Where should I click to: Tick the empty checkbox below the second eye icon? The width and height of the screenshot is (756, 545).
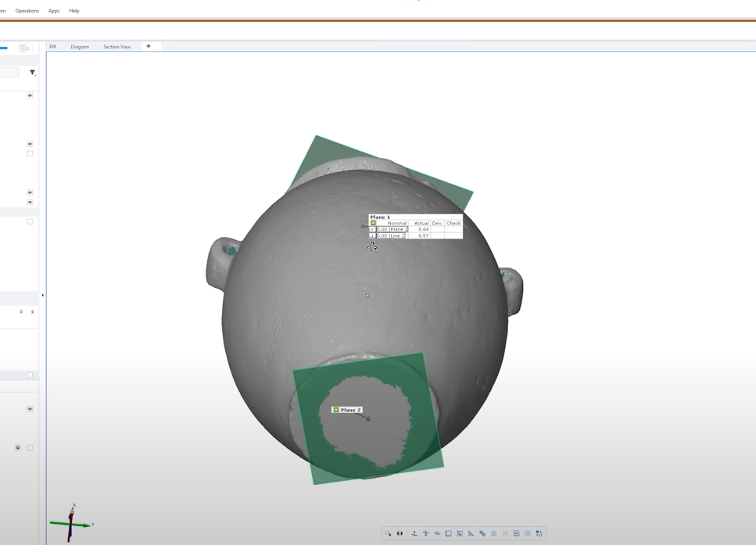pos(30,154)
